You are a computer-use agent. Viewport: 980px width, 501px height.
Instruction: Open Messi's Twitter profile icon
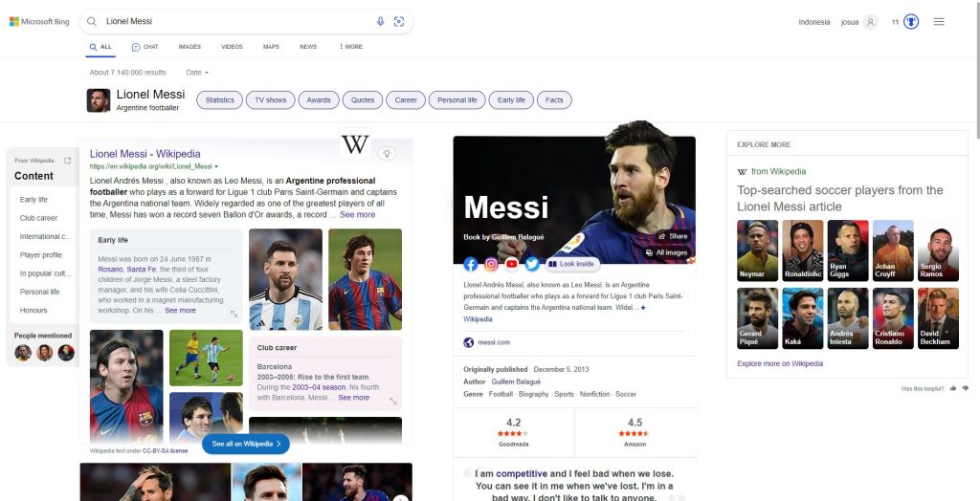(532, 264)
